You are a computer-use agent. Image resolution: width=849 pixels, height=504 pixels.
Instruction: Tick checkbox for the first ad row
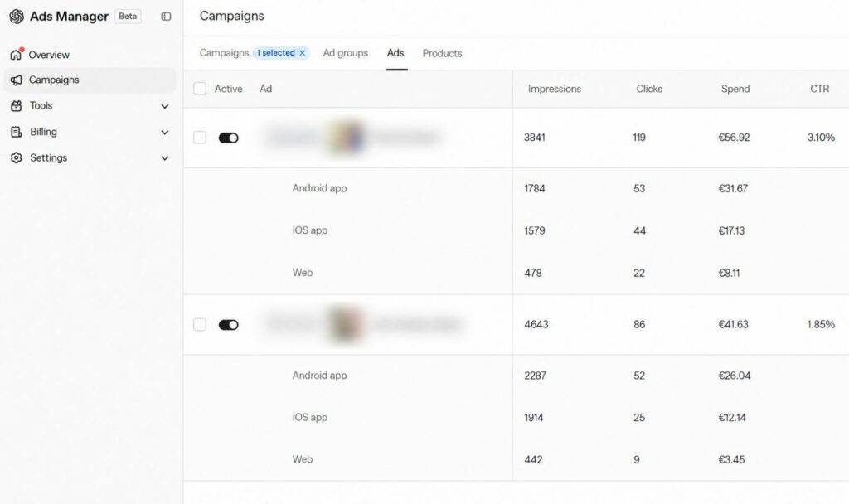click(200, 138)
